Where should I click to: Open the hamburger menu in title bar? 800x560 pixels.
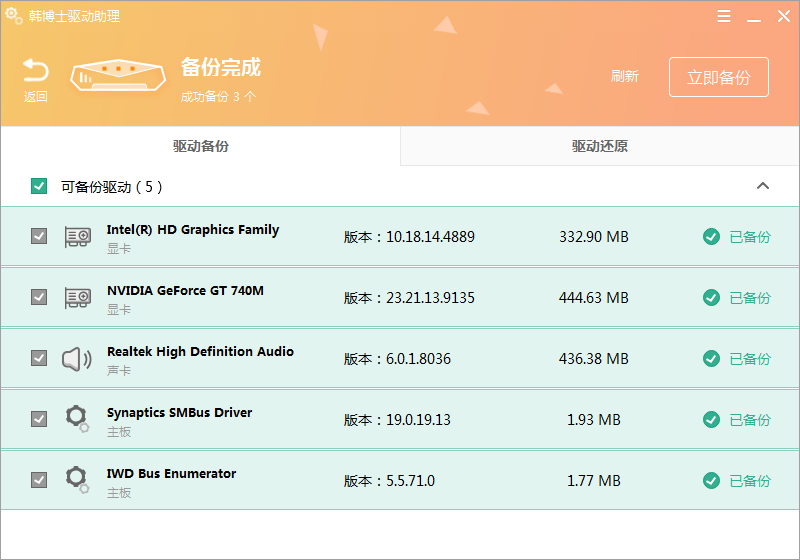tap(724, 16)
